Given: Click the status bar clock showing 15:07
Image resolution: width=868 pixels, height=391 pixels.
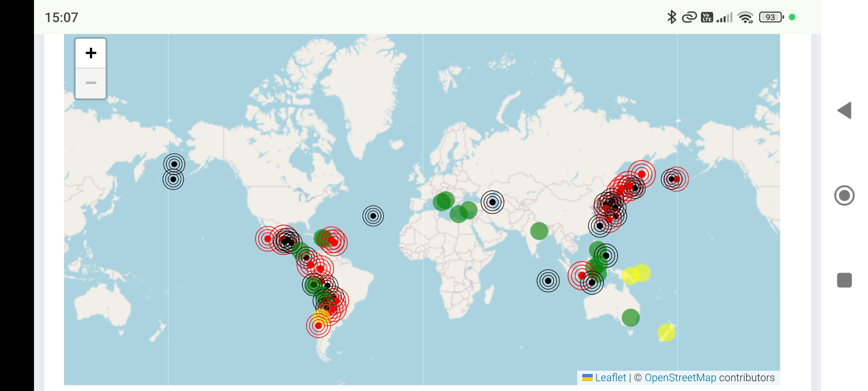Looking at the screenshot, I should tap(61, 17).
